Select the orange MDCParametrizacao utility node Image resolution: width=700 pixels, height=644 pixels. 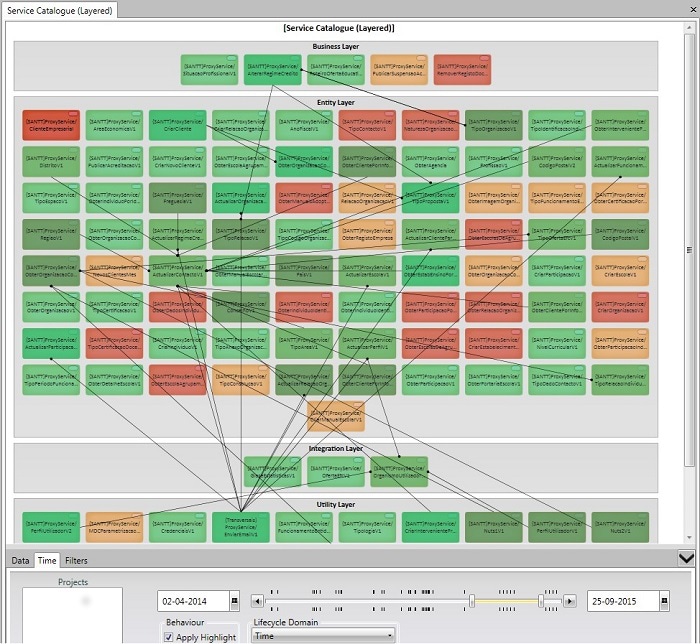114,528
